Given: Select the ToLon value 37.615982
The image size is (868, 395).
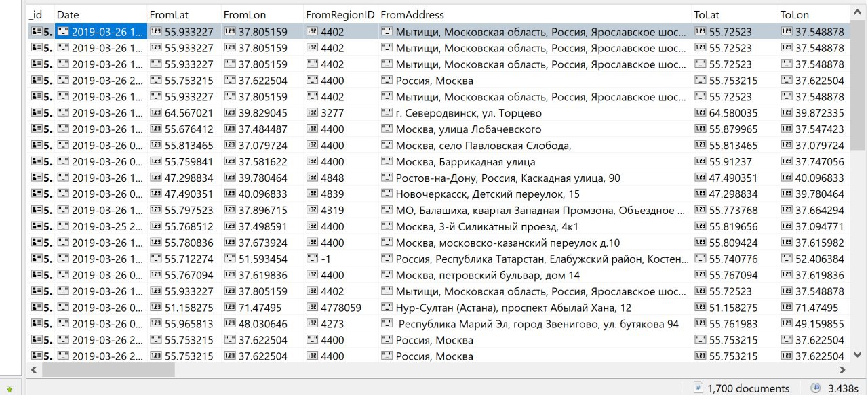Looking at the screenshot, I should click(x=820, y=243).
